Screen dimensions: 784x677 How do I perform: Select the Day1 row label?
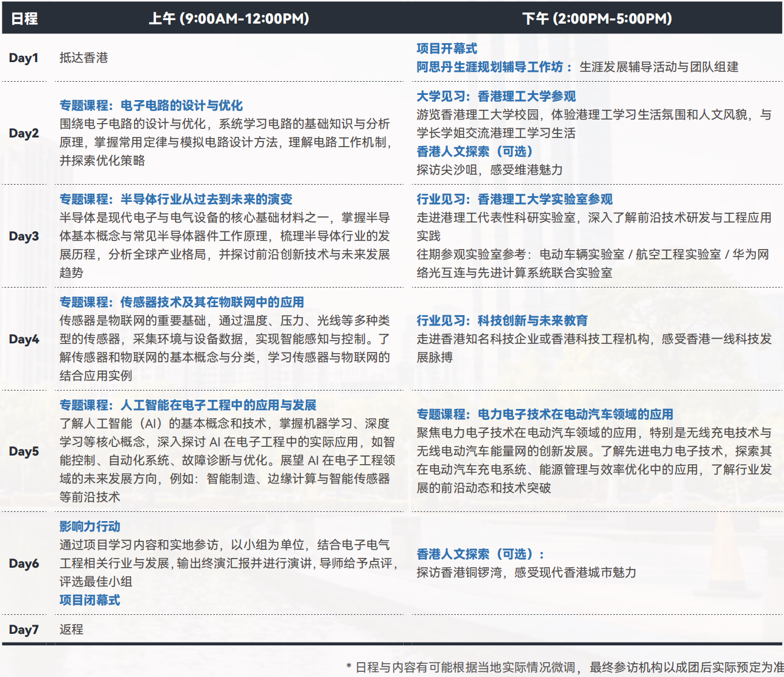point(24,58)
